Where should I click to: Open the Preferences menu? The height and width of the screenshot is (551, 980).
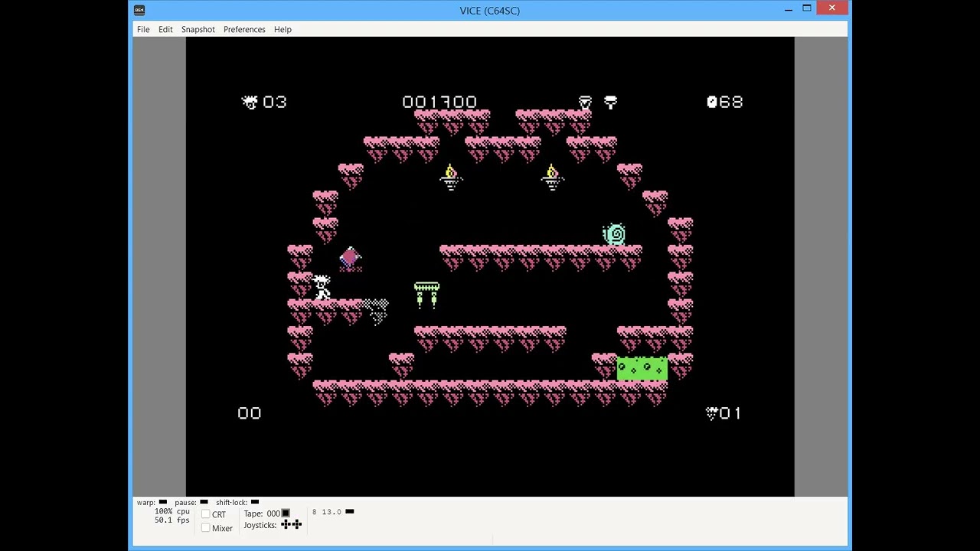[244, 29]
